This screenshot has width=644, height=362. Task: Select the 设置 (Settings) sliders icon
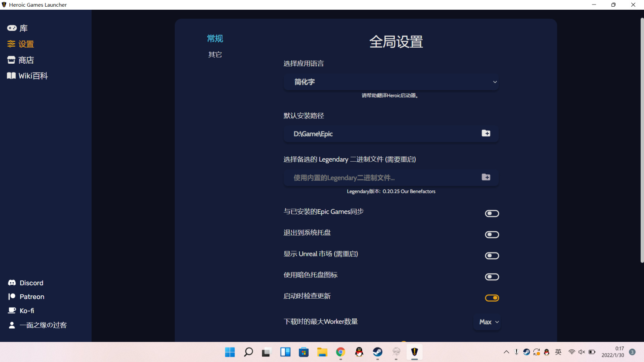coord(11,44)
